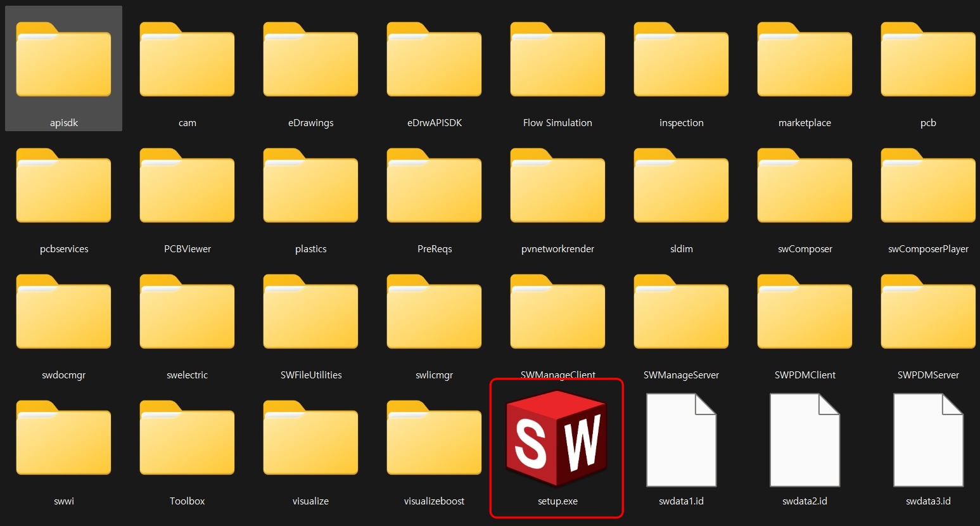Select the Flow Simulation folder icon
The height and width of the screenshot is (526, 980).
click(557, 60)
